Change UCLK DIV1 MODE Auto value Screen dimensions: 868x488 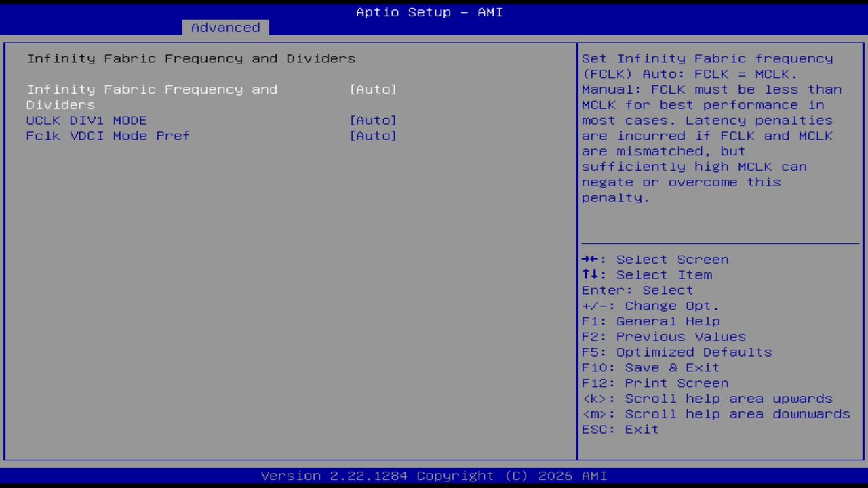click(373, 121)
